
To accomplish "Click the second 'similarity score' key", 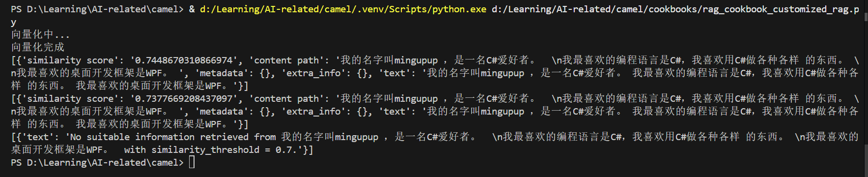I will pyautogui.click(x=70, y=98).
